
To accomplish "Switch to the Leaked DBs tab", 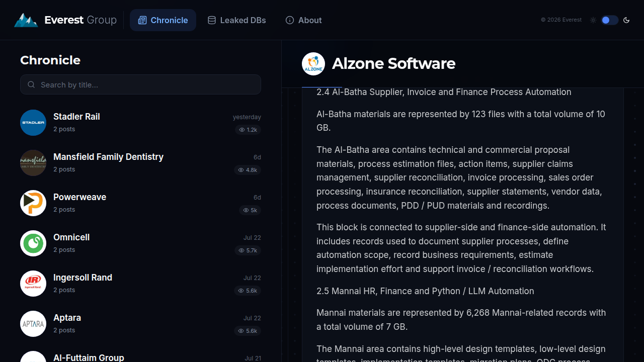I will pos(237,20).
